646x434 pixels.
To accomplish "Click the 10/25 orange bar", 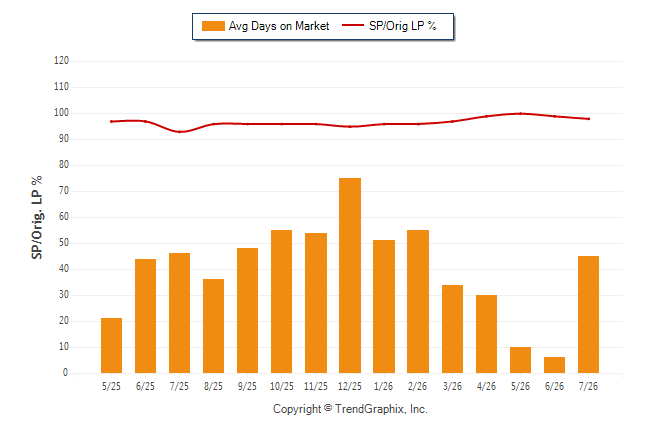I will 281,301.
